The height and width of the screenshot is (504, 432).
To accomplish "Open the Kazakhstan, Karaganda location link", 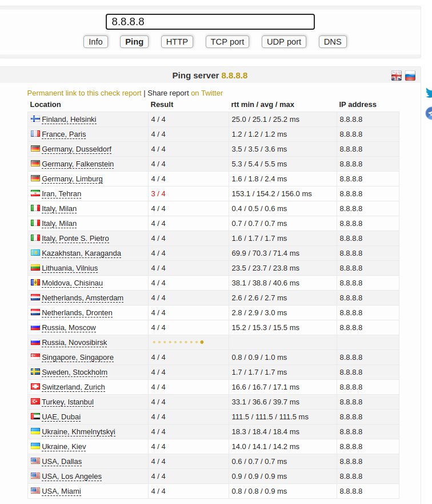I will pyautogui.click(x=82, y=253).
